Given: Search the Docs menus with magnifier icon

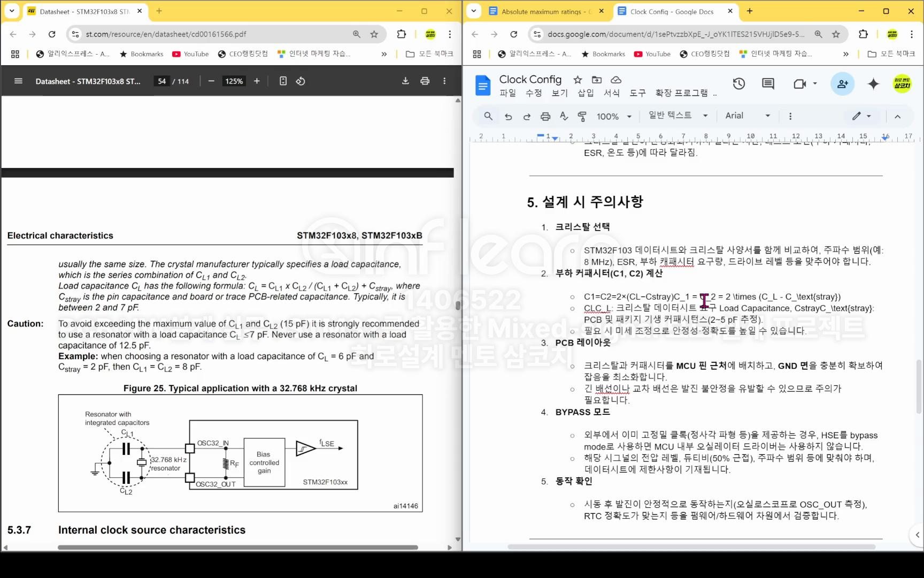Looking at the screenshot, I should click(488, 116).
